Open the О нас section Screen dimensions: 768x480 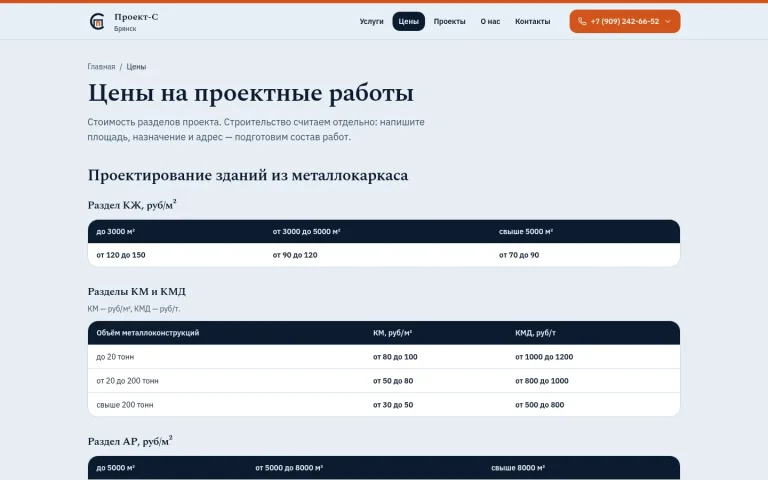(x=490, y=22)
